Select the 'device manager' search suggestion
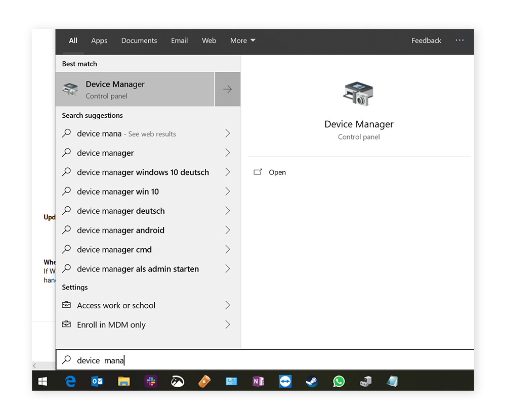 coord(148,153)
